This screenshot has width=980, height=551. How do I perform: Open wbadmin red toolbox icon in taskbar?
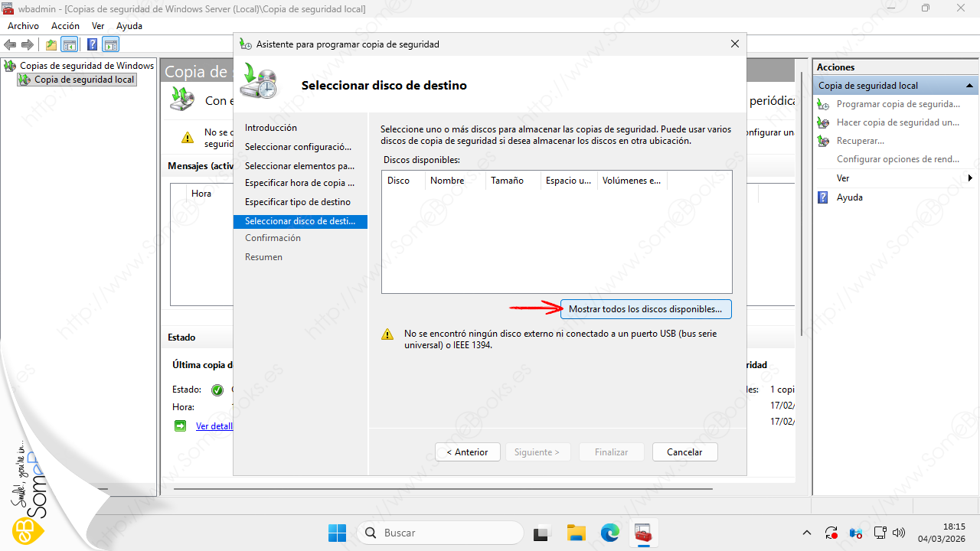(x=643, y=533)
